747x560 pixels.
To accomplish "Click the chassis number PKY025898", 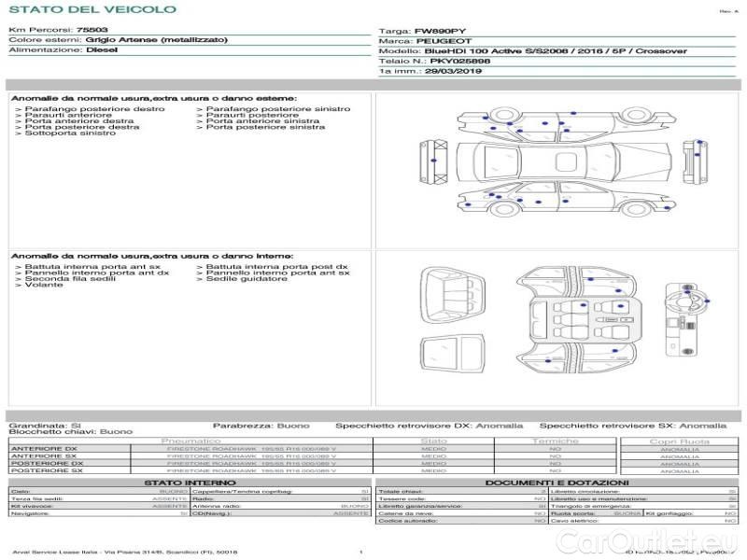I will [x=460, y=61].
